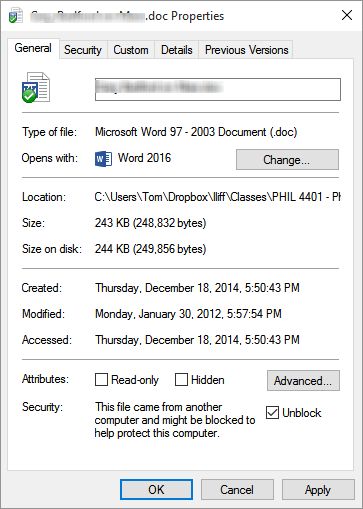Open Advanced attributes dialog
Viewport: 363px width, 509px height.
click(303, 380)
